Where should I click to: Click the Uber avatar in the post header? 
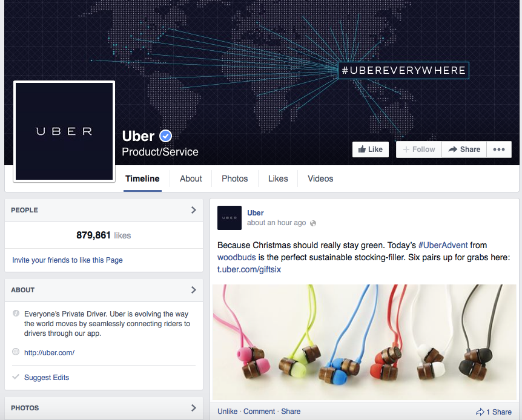pos(230,218)
